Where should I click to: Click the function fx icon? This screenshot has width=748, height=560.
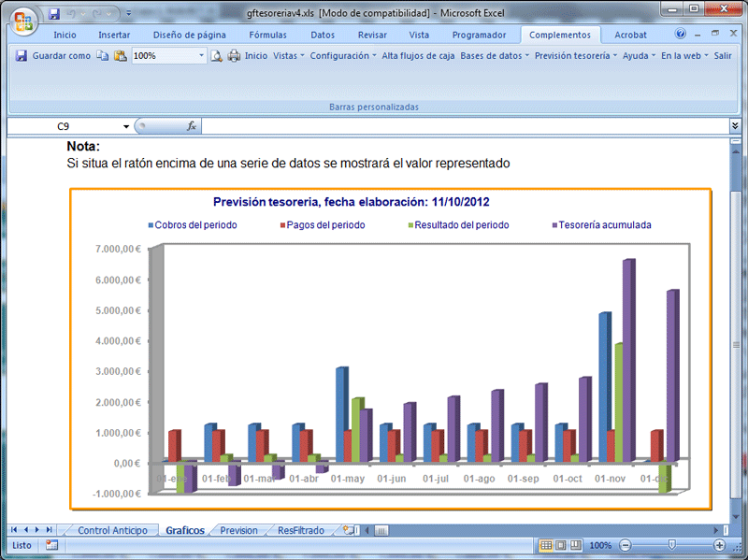tap(192, 126)
